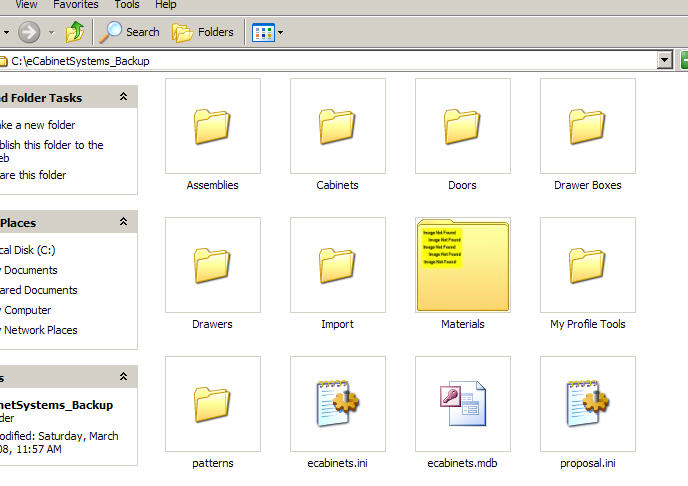Expand the address bar dropdown
The height and width of the screenshot is (486, 688).
tap(665, 61)
